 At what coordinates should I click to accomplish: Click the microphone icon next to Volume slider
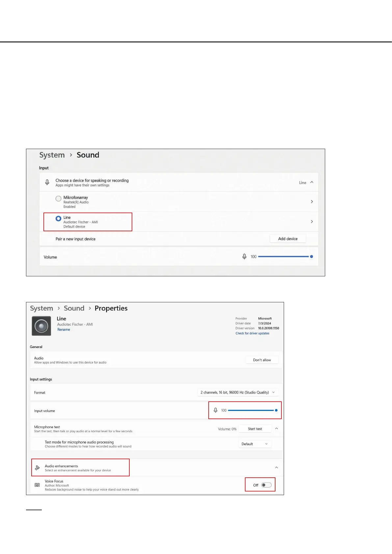point(244,257)
